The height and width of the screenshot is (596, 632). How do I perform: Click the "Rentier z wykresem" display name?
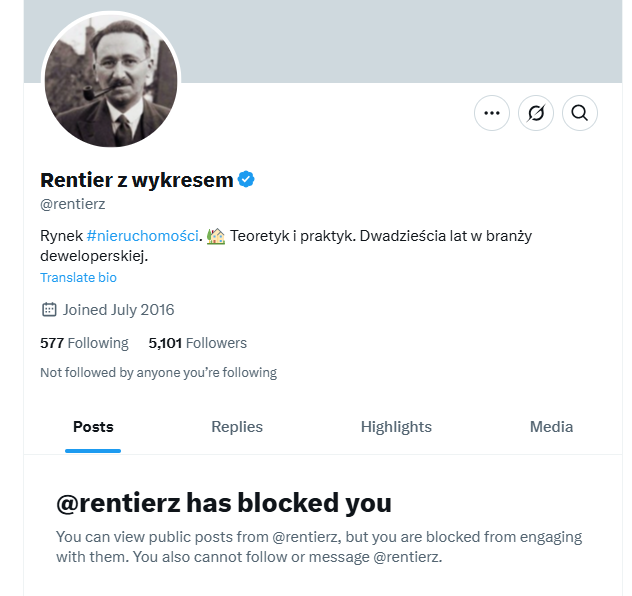click(136, 180)
